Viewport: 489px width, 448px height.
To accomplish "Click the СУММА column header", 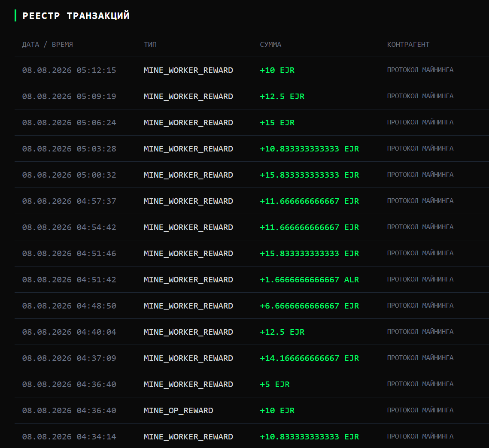I will pos(271,45).
